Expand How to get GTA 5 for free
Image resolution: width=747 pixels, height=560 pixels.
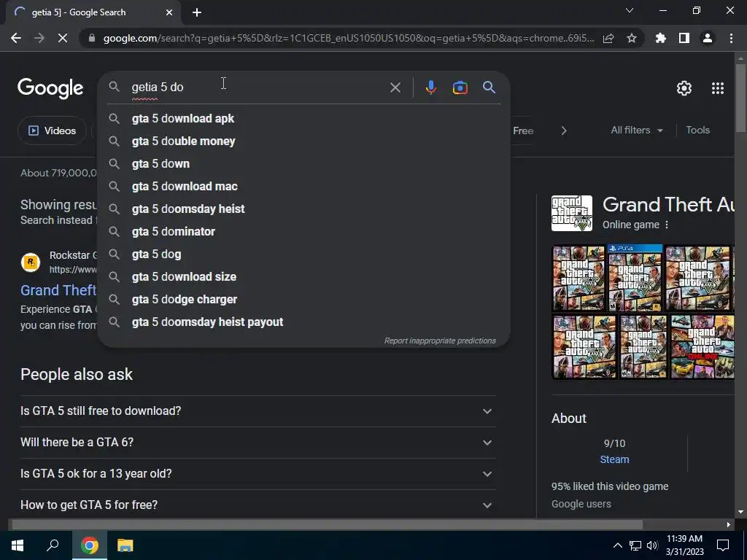pos(258,505)
